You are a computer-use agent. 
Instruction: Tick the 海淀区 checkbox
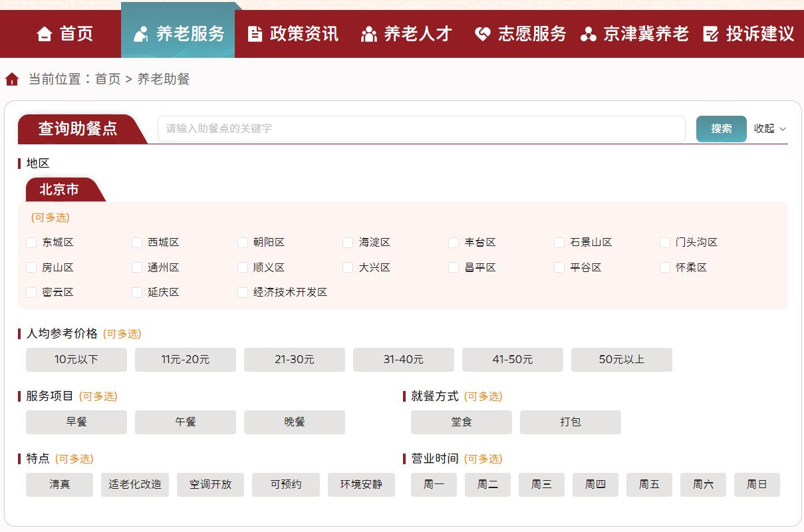tap(347, 242)
